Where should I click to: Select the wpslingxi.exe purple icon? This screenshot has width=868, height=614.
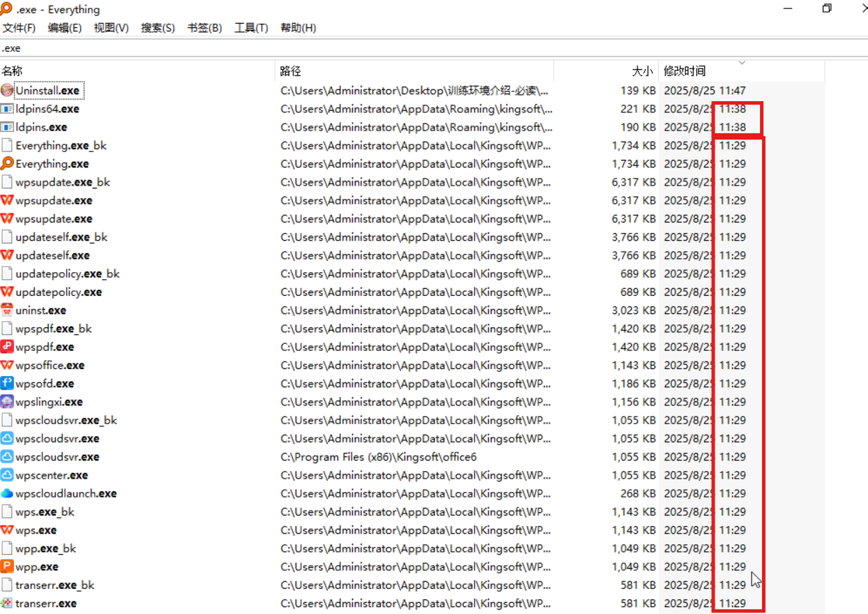point(7,402)
